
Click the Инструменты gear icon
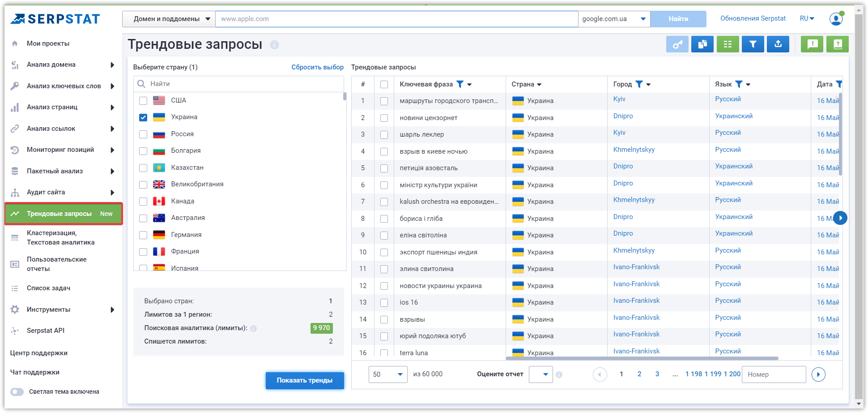[15, 310]
